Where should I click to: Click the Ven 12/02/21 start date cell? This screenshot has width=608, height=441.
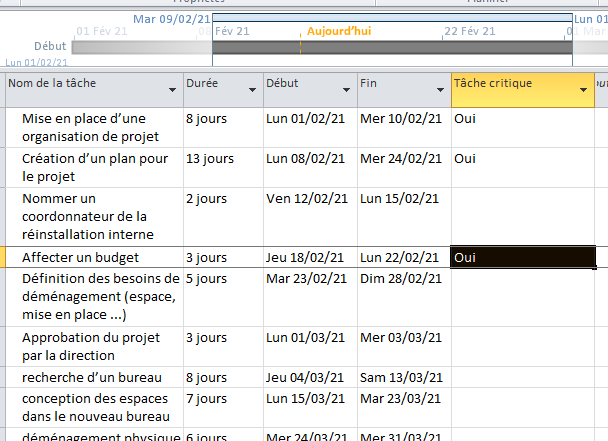(x=304, y=199)
